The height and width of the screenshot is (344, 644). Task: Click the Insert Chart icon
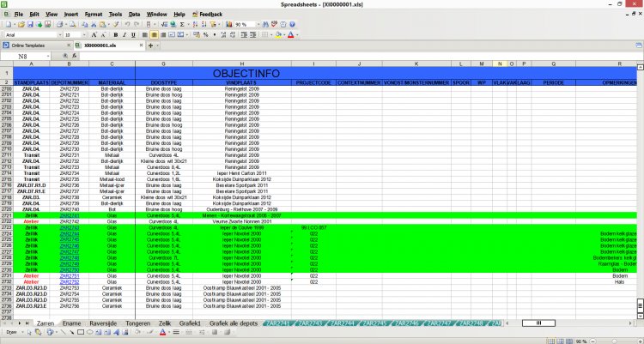click(228, 24)
